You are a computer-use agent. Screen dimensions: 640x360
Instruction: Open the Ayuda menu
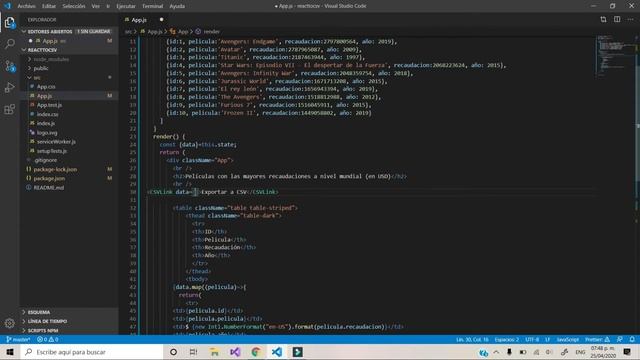[177, 6]
